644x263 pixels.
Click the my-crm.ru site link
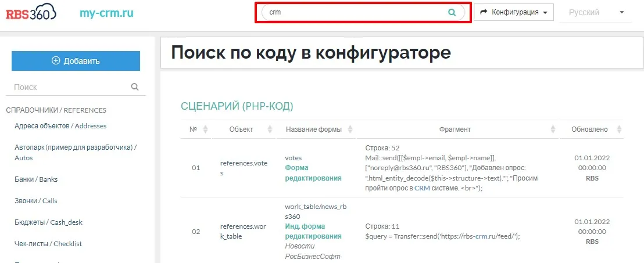[106, 13]
